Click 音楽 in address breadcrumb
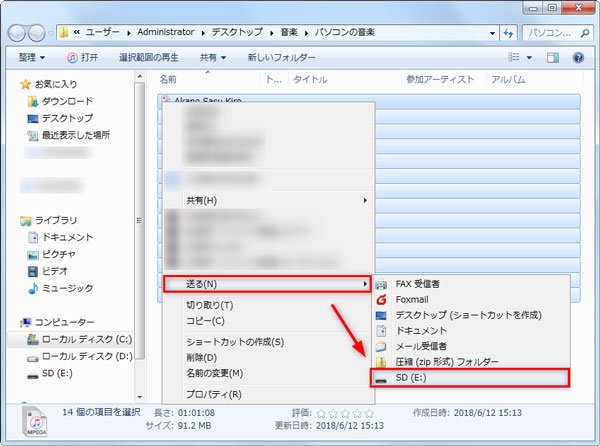This screenshot has width=600, height=446. click(289, 32)
